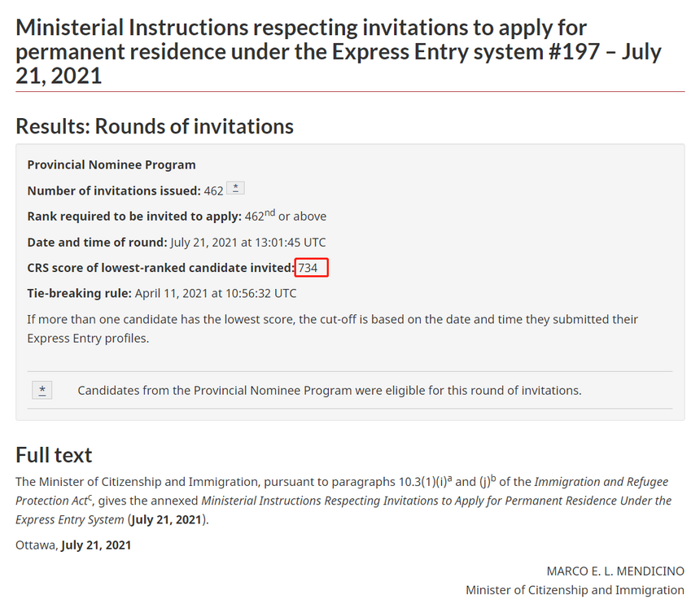This screenshot has width=700, height=604.
Task: Click the Full text heading
Action: click(54, 455)
